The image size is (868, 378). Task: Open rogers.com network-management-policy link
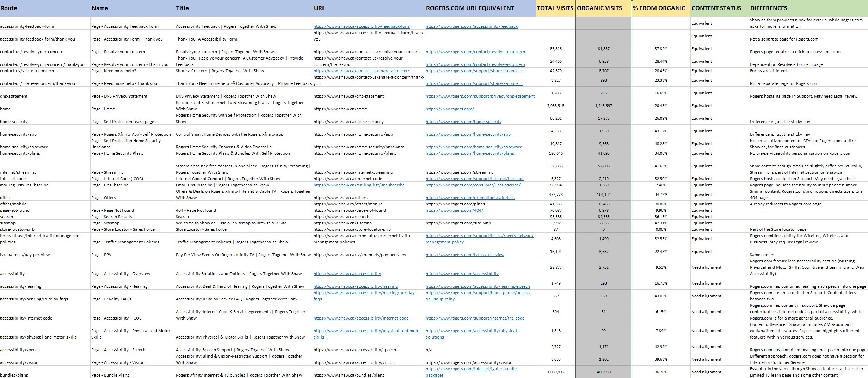(x=480, y=239)
